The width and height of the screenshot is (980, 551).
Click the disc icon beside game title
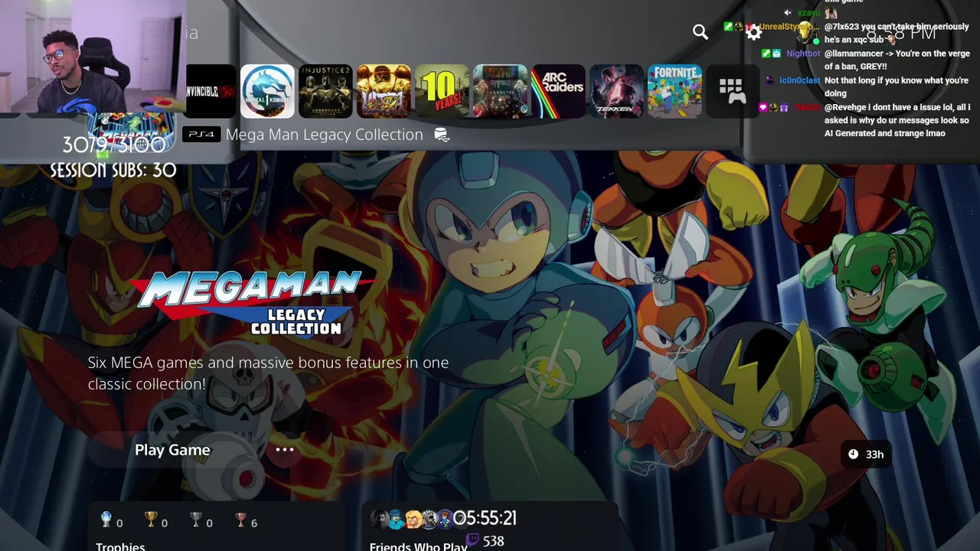pyautogui.click(x=442, y=135)
